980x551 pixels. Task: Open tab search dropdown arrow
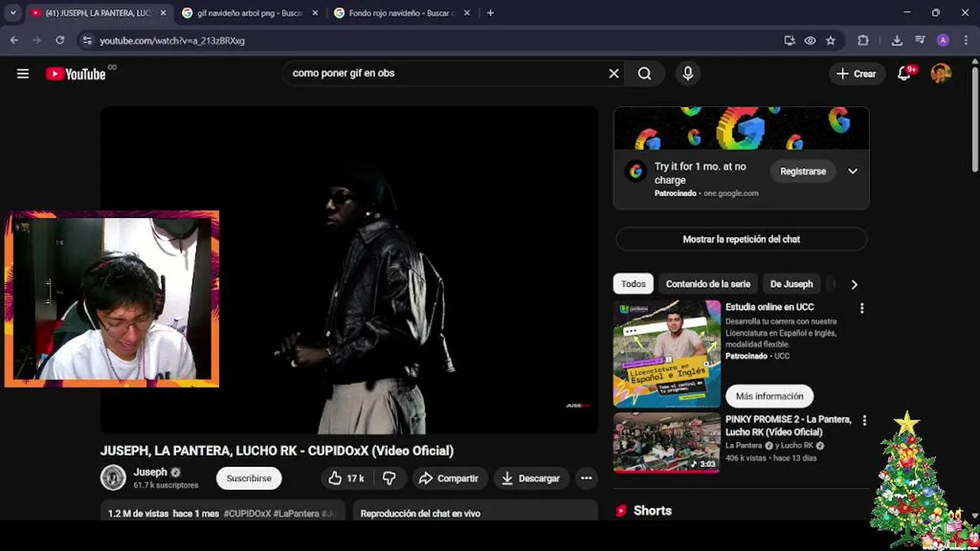click(x=13, y=13)
